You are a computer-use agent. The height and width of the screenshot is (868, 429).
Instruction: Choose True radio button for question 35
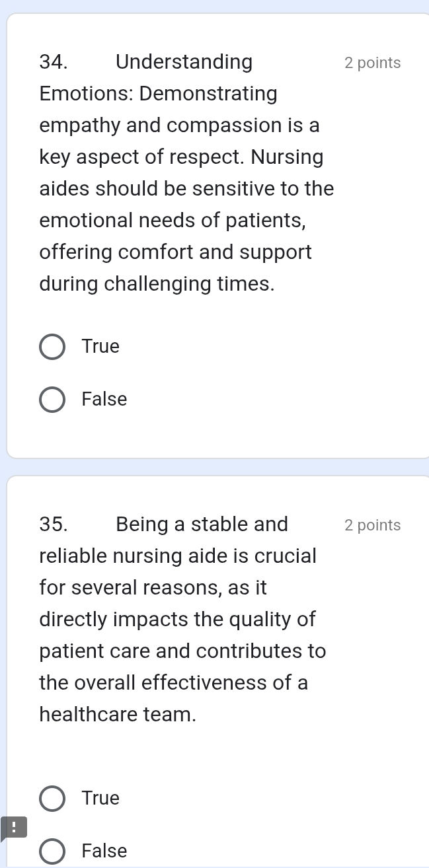click(52, 799)
